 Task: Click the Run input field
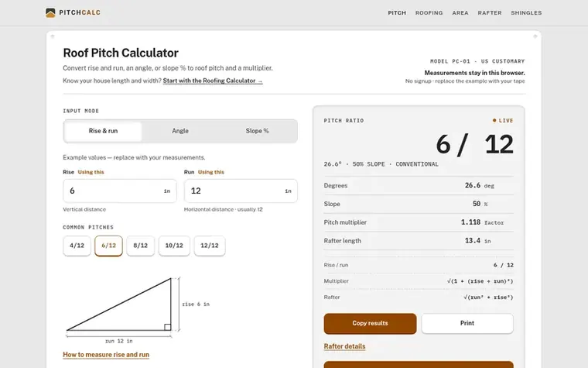point(241,191)
